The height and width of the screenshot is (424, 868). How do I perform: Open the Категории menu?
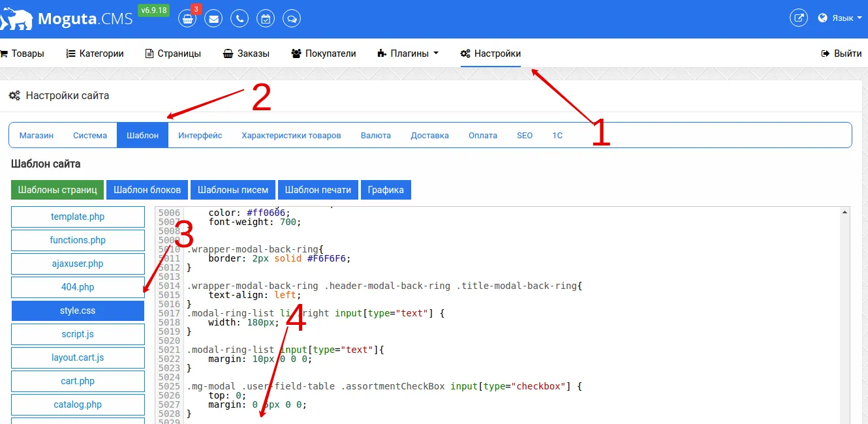[x=95, y=53]
